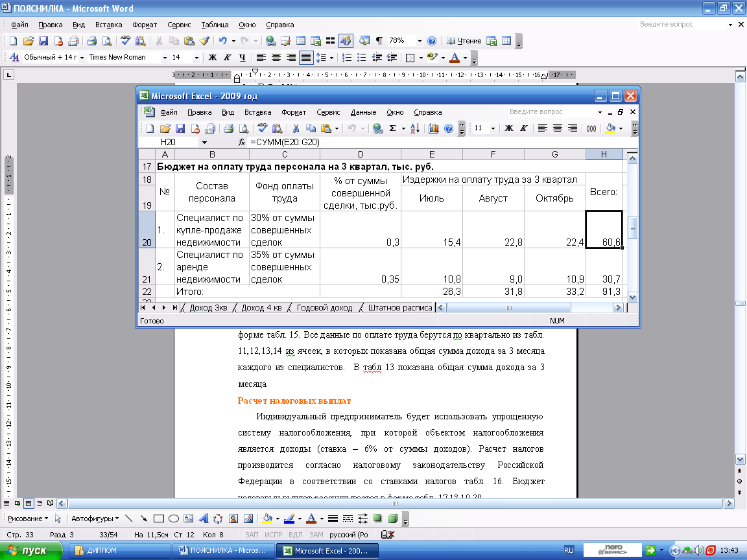Click the insert function fx button

pos(242,142)
